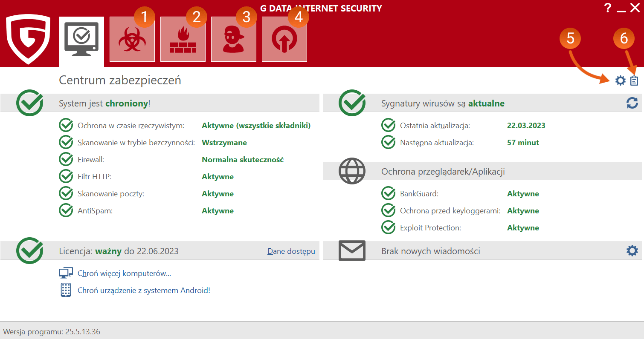Open the Firewall brick wall tab
The height and width of the screenshot is (339, 644).
(183, 40)
